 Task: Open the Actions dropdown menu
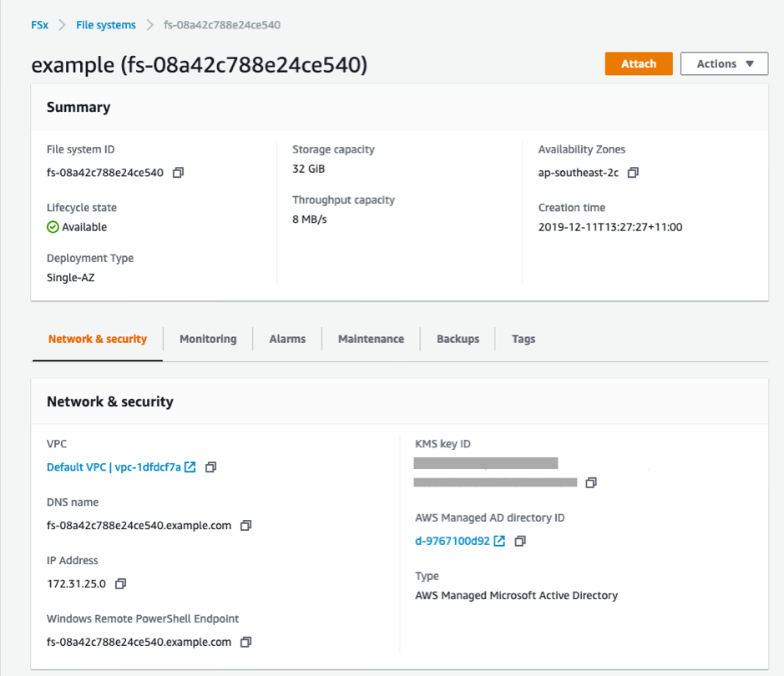(724, 63)
